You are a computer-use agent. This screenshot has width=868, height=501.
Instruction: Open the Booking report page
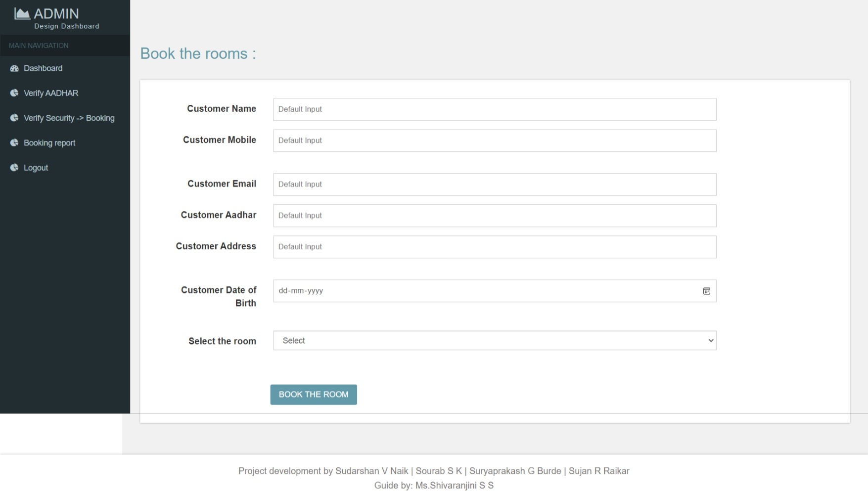(x=49, y=143)
